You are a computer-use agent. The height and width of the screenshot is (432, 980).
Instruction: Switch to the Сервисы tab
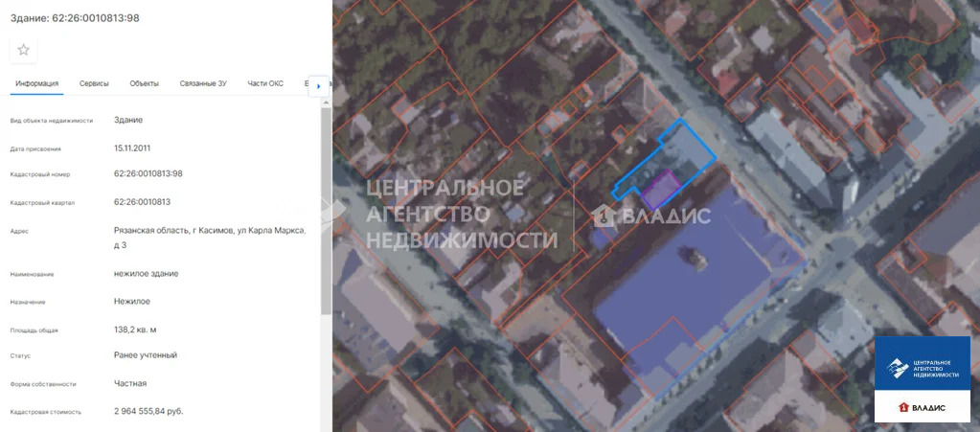click(94, 83)
